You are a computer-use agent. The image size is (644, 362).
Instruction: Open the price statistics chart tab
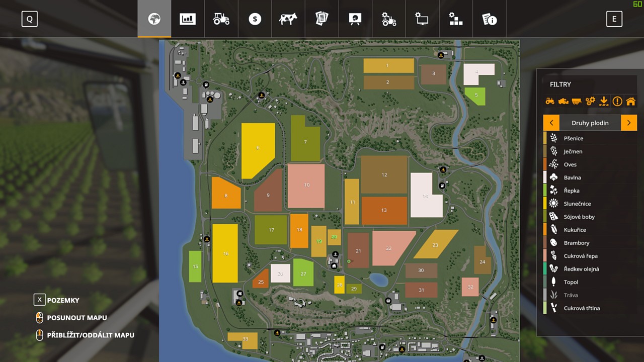[188, 19]
